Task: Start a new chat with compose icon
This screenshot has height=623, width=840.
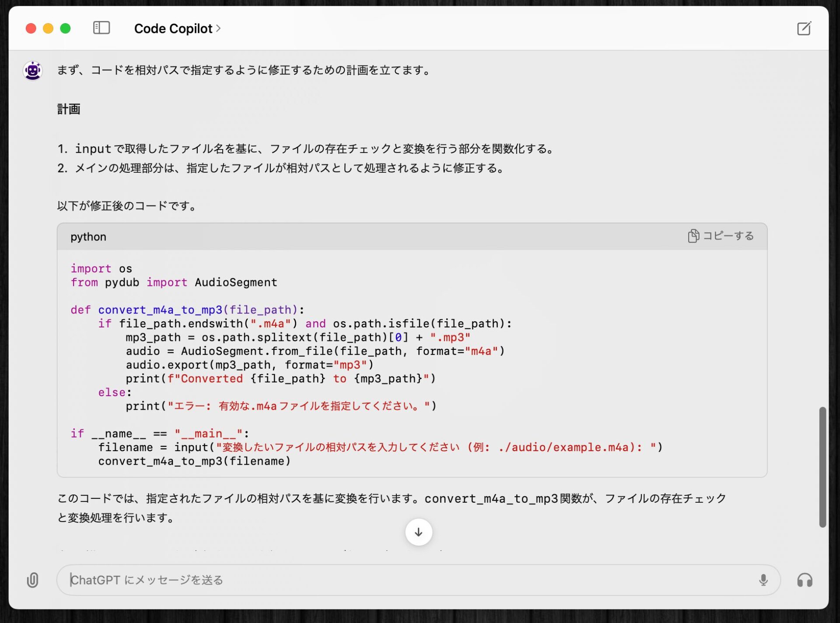Action: (804, 28)
